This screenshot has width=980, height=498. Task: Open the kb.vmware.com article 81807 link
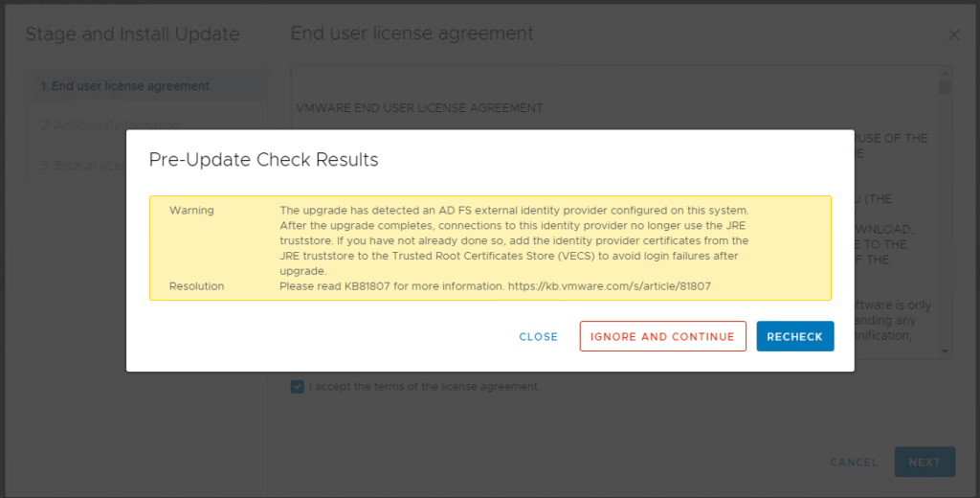610,286
